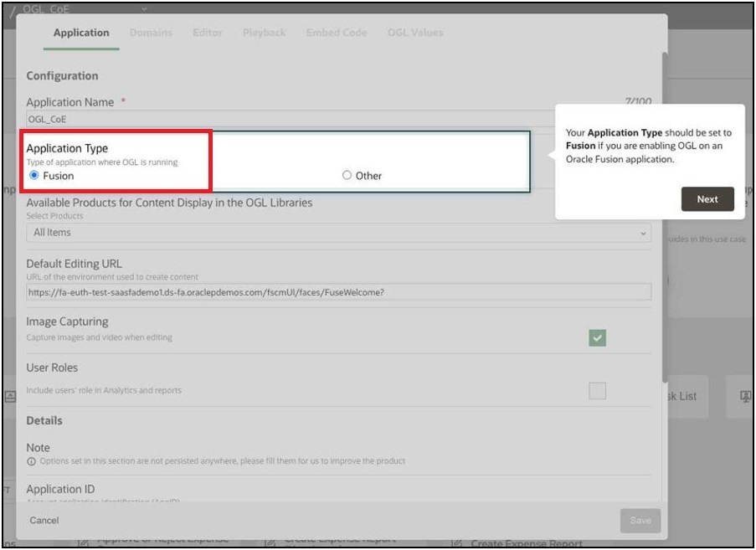Click the Default Editing URL field
This screenshot has height=550, width=756.
click(x=338, y=292)
